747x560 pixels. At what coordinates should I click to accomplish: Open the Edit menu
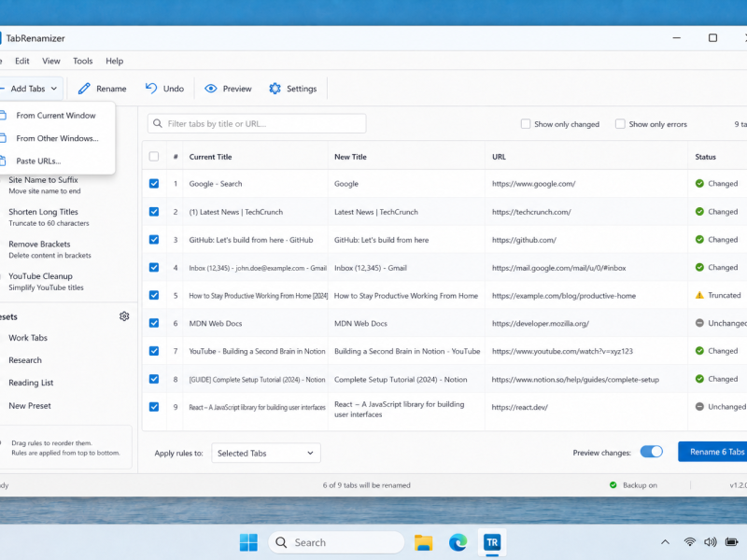pyautogui.click(x=21, y=61)
